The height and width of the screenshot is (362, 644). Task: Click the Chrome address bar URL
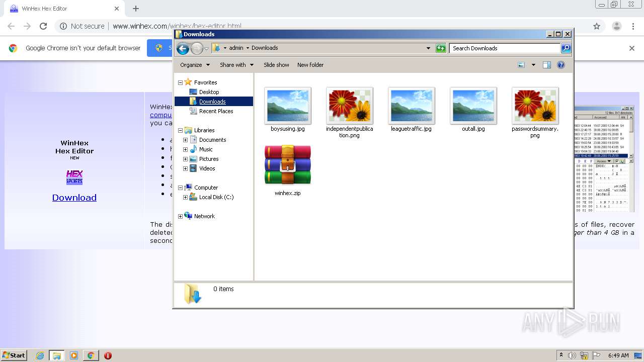tap(177, 26)
